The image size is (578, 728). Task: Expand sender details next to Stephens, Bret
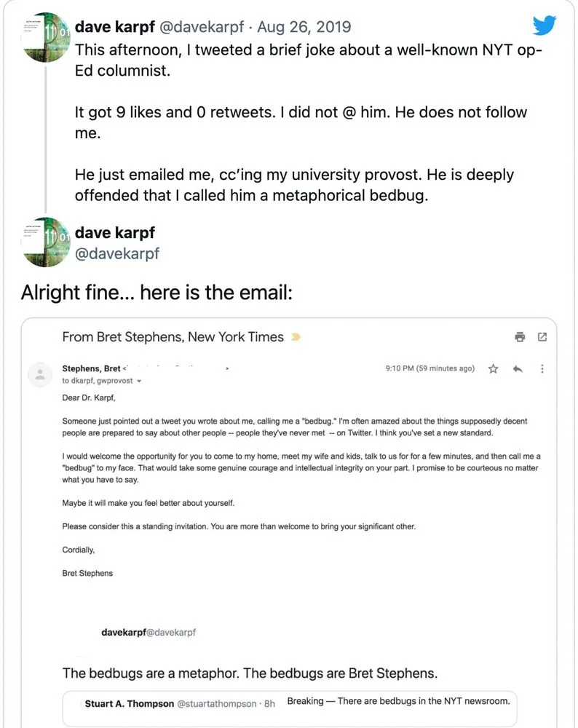tap(228, 368)
